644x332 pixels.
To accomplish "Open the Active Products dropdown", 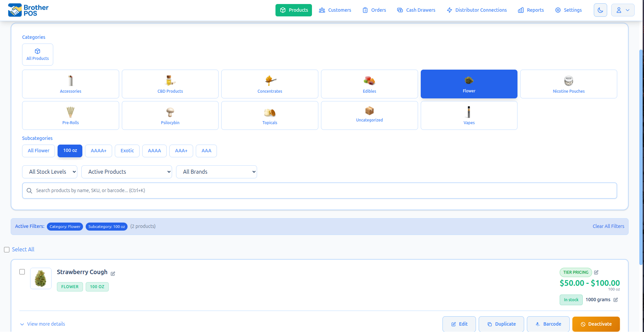I will click(127, 171).
